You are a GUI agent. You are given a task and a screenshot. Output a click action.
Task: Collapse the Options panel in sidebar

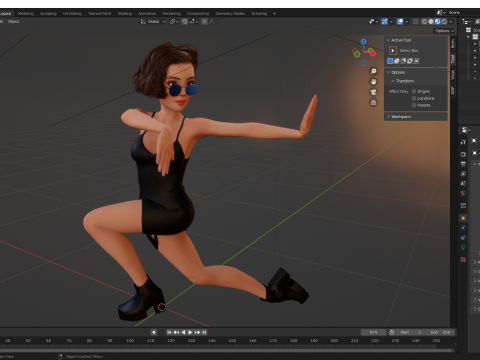coord(388,72)
